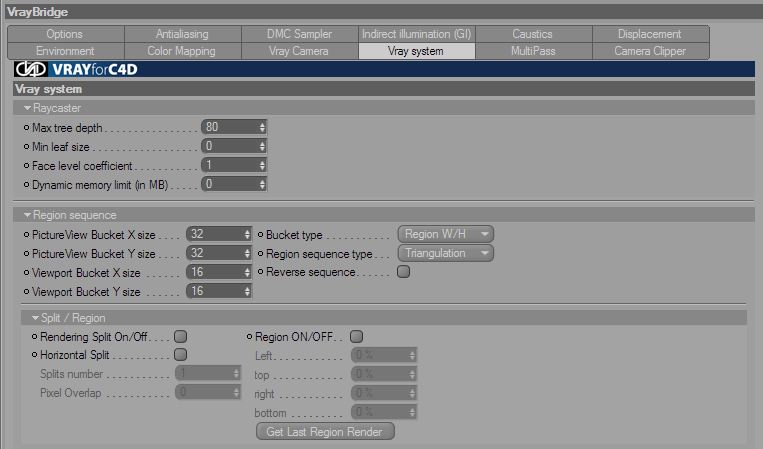This screenshot has height=449, width=763.
Task: Open the Color Mapping tab
Action: [182, 51]
